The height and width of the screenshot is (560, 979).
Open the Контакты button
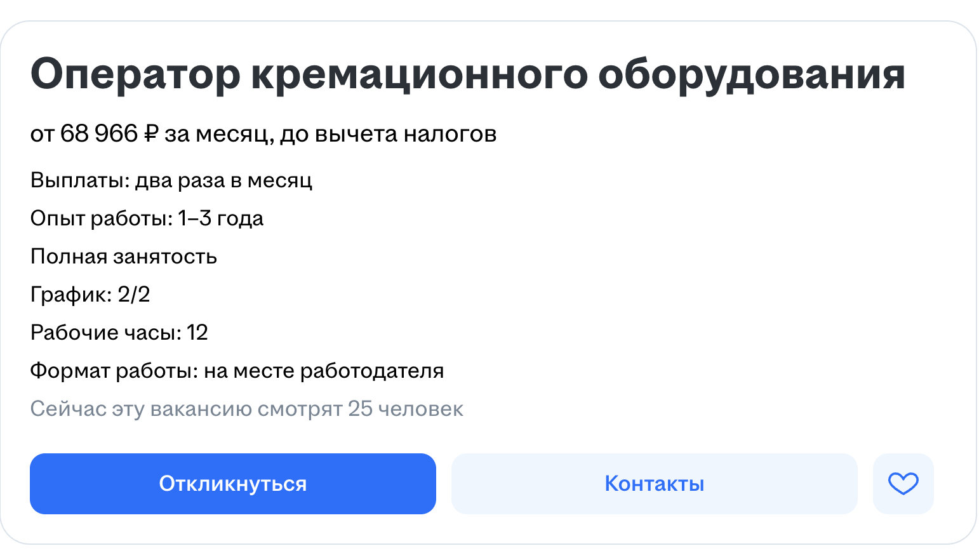point(655,484)
